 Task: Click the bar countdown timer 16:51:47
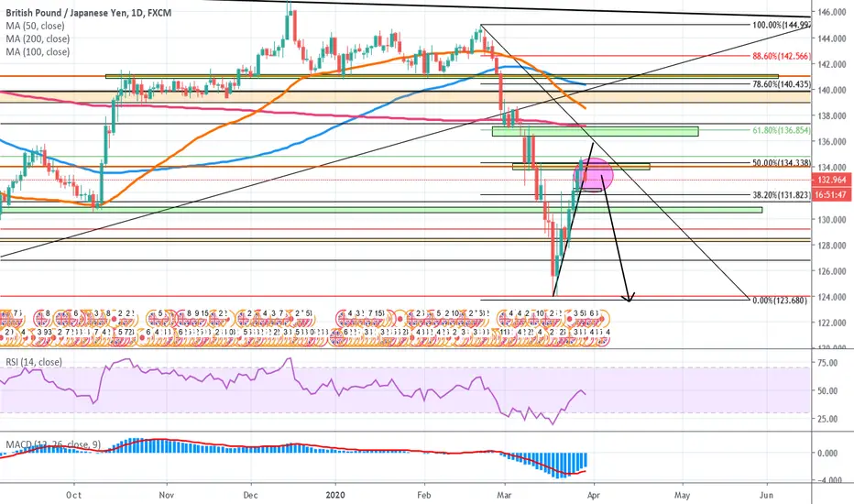coord(832,194)
